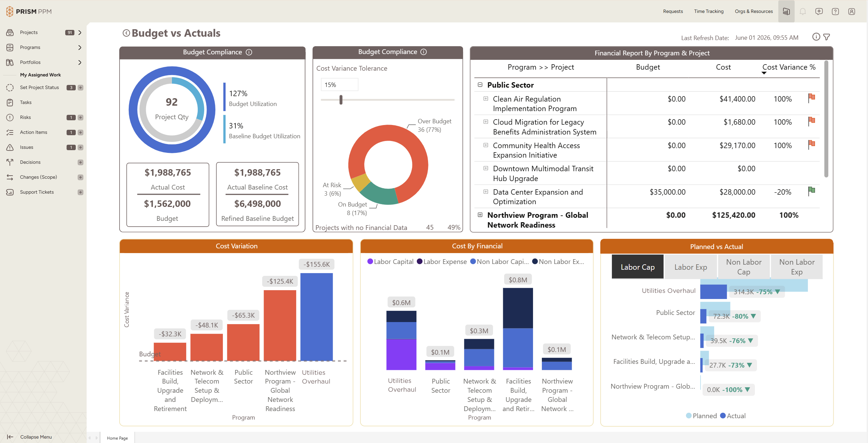Click green flag on Data Center Expansion row
Viewport: 868px width, 443px height.
tap(812, 191)
